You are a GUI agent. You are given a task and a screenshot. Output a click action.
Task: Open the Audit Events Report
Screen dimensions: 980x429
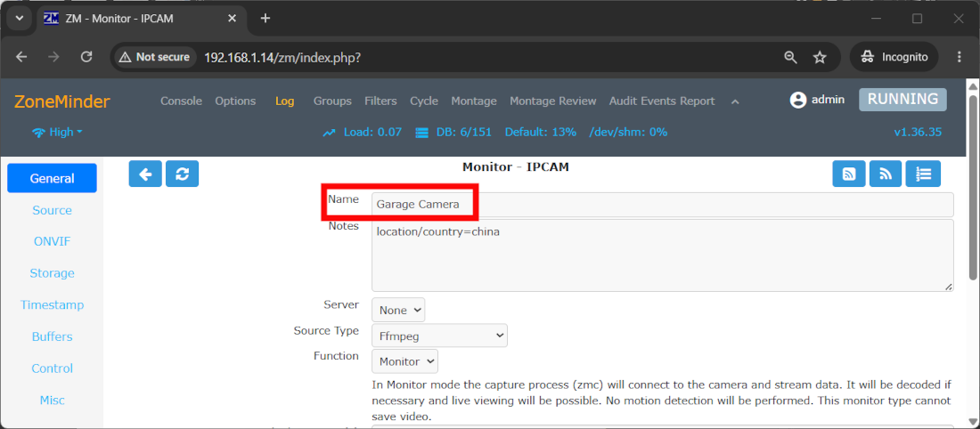click(x=662, y=101)
